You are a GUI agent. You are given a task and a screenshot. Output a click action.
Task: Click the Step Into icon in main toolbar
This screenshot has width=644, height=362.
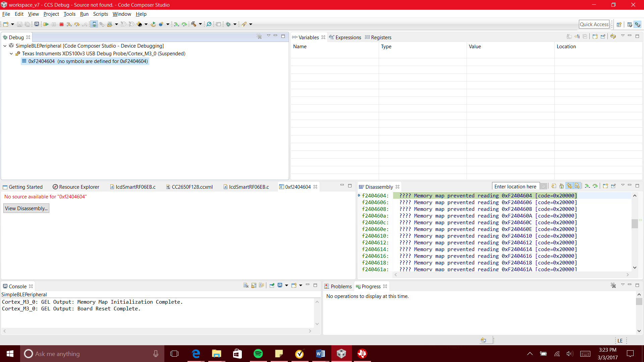click(69, 24)
